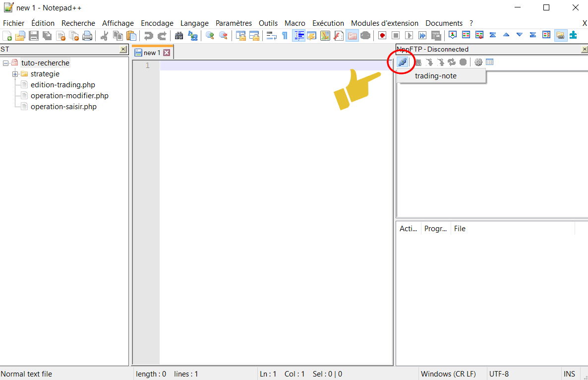
Task: Click the Replace icon
Action: pyautogui.click(x=193, y=36)
